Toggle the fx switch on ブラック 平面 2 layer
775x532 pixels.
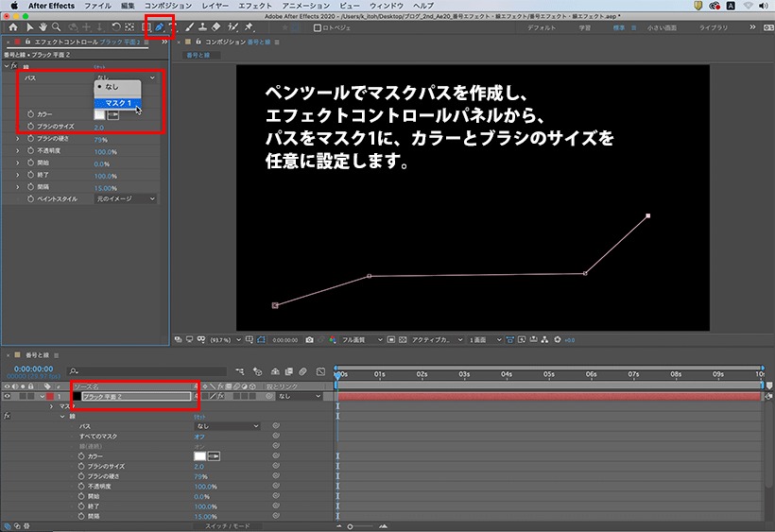click(220, 396)
